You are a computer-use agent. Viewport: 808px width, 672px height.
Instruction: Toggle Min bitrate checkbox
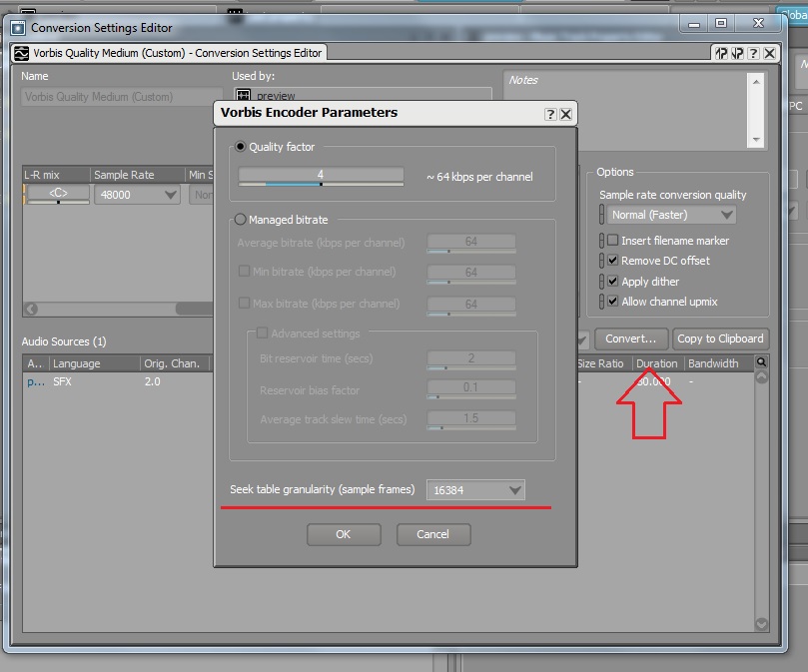tap(245, 271)
